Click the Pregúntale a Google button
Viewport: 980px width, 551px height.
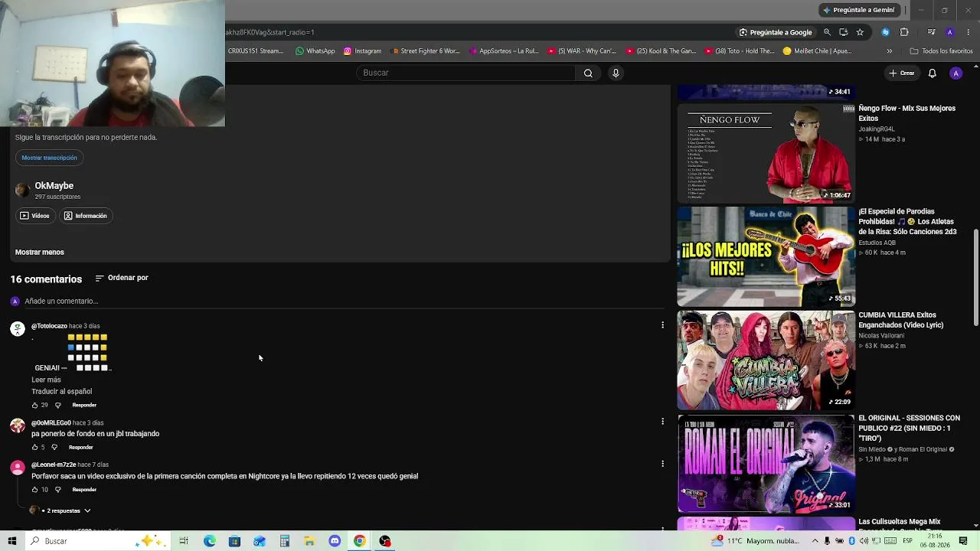click(776, 32)
